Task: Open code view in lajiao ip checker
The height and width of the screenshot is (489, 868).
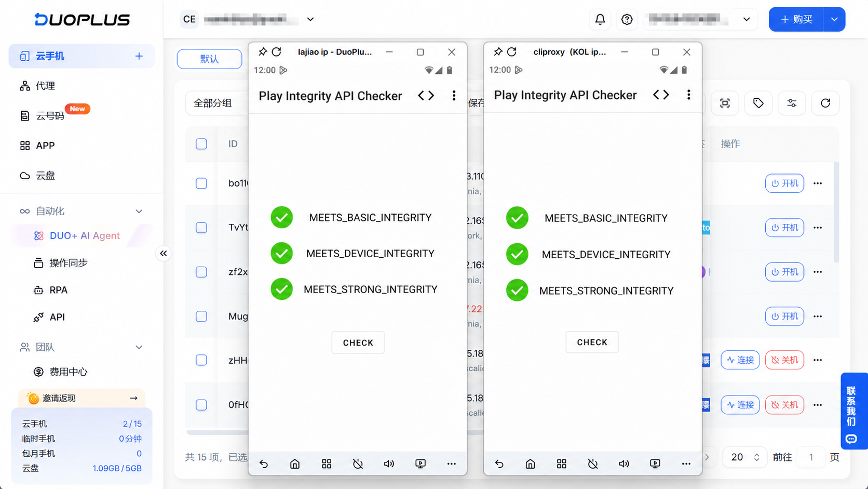Action: 426,96
